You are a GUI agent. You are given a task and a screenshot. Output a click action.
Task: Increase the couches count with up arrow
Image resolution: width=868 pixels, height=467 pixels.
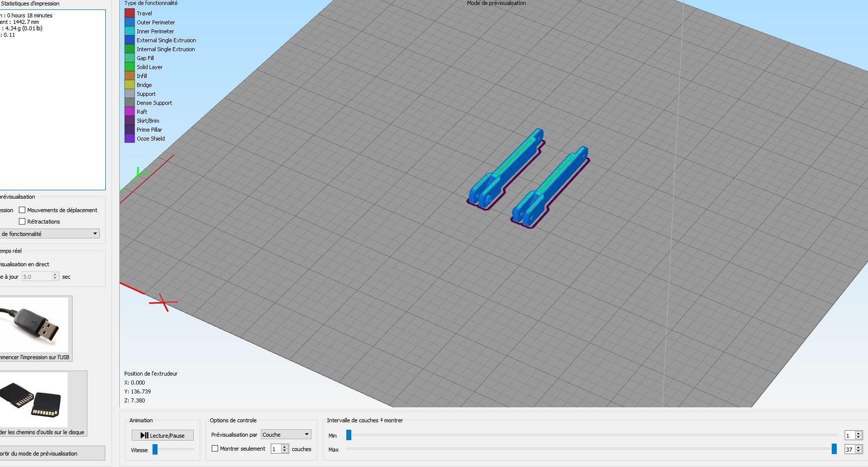(285, 447)
